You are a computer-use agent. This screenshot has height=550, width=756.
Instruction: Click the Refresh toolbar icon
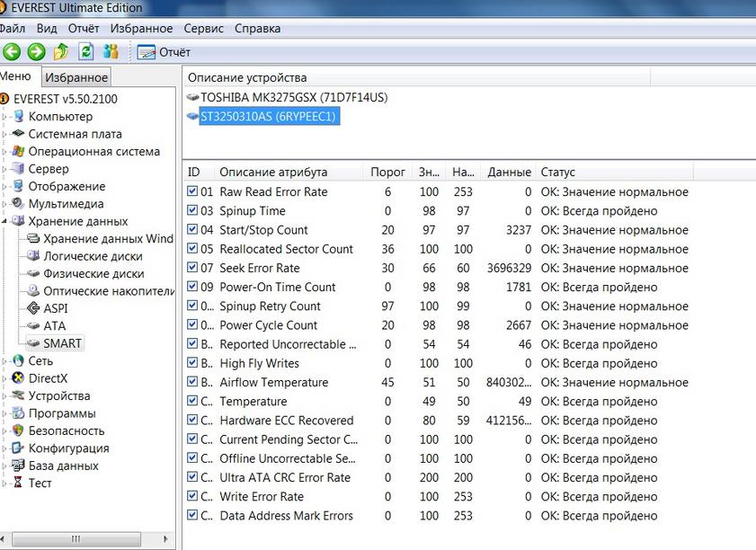[85, 51]
